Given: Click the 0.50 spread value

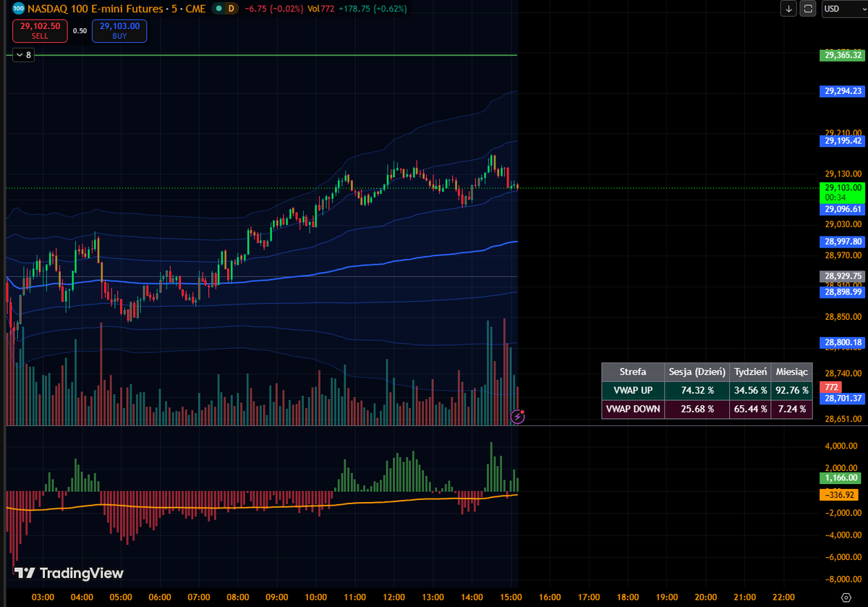Looking at the screenshot, I should coord(80,30).
